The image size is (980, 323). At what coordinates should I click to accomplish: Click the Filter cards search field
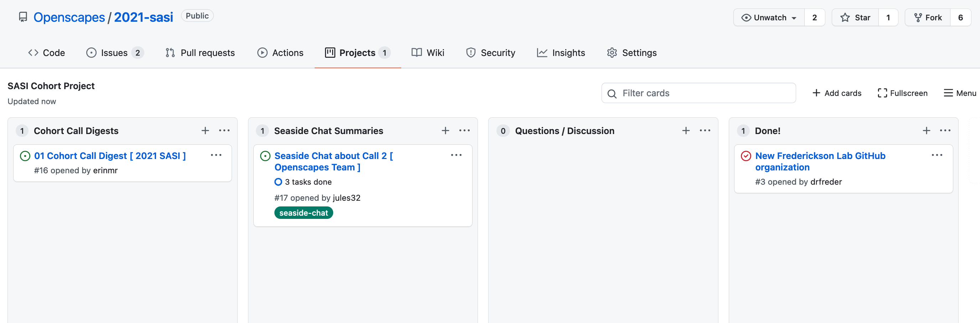tap(698, 93)
